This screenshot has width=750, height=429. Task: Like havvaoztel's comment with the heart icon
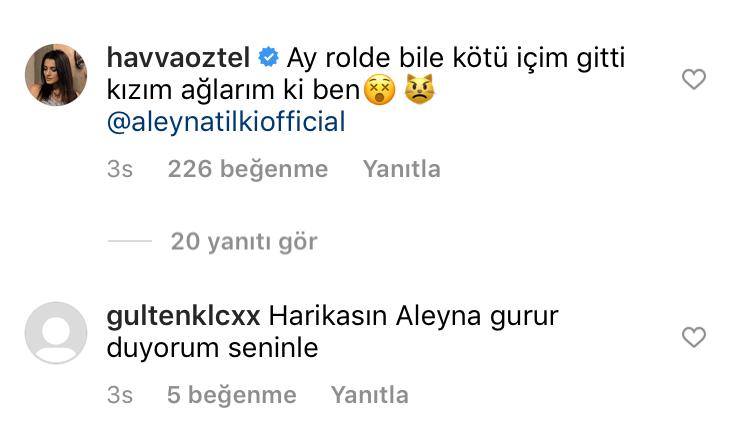(694, 79)
